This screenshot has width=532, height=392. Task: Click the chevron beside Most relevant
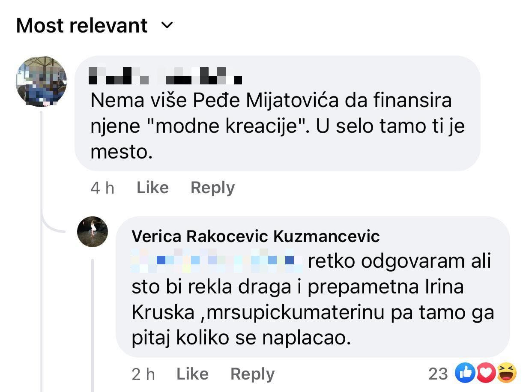pos(167,26)
